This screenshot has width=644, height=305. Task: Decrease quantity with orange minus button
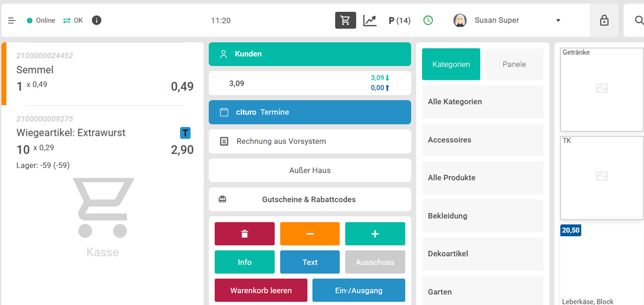point(310,234)
